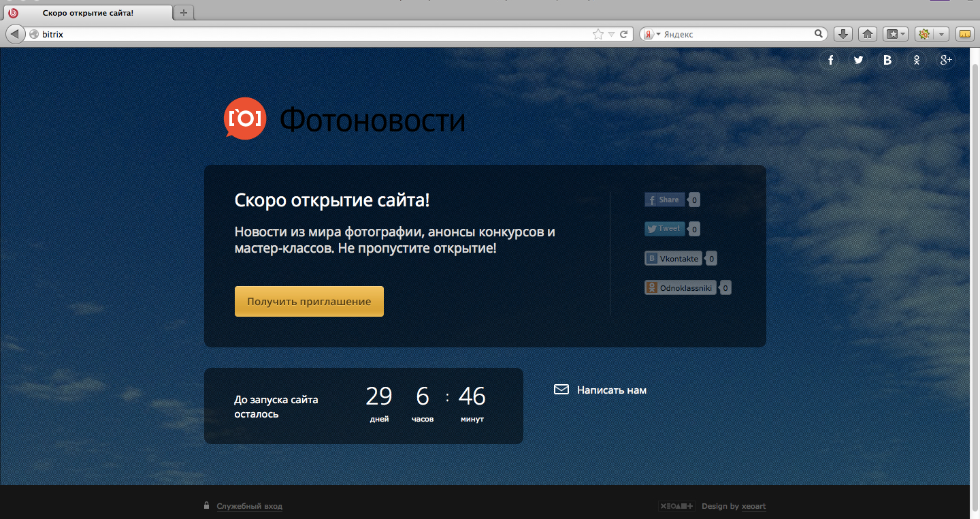Image resolution: width=980 pixels, height=519 pixels.
Task: Select the "Скоро открытие сайта!" tab
Action: pyautogui.click(x=88, y=13)
